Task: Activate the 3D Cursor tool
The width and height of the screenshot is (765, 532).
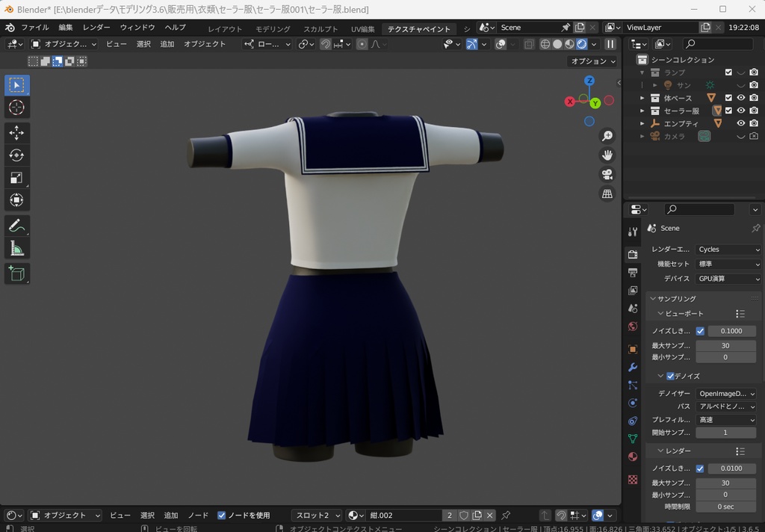Action: coord(16,108)
